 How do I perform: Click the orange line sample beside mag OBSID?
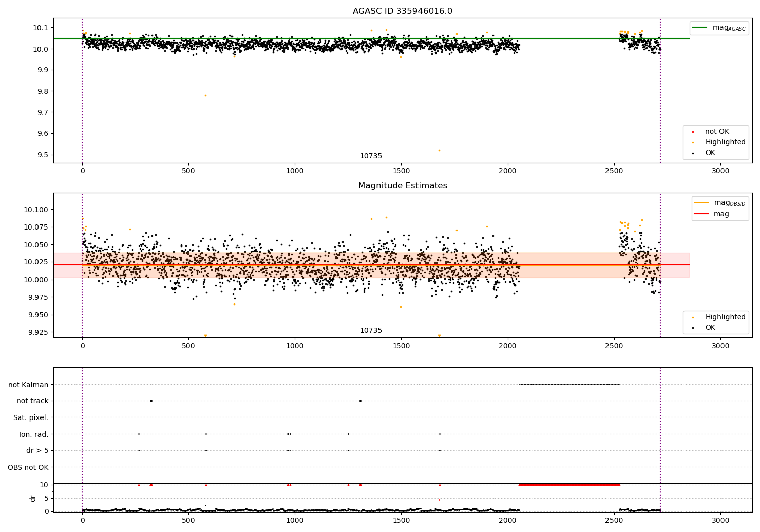[x=702, y=203]
